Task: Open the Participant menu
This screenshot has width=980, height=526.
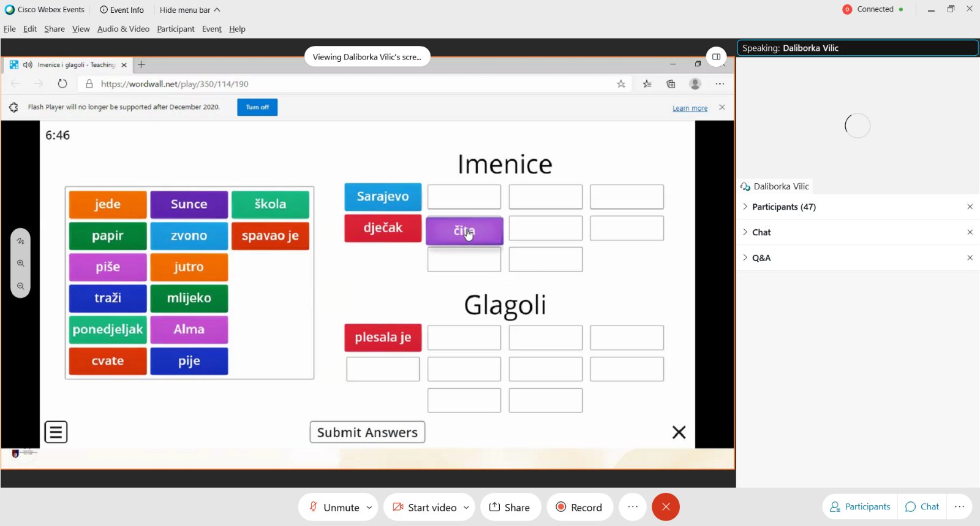Action: 175,29
